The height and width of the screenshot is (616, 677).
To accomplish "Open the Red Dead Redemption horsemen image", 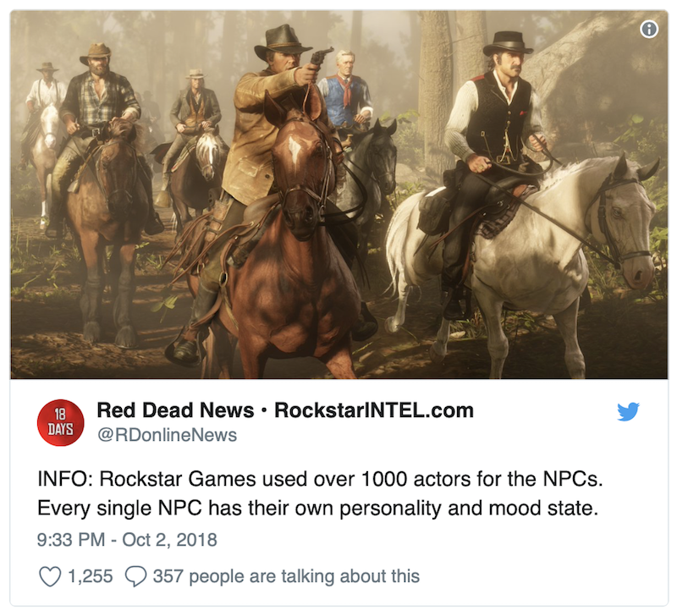I will [339, 195].
